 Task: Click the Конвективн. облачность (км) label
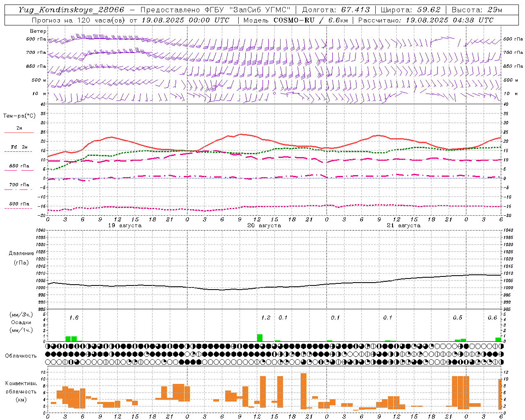[x=21, y=392]
